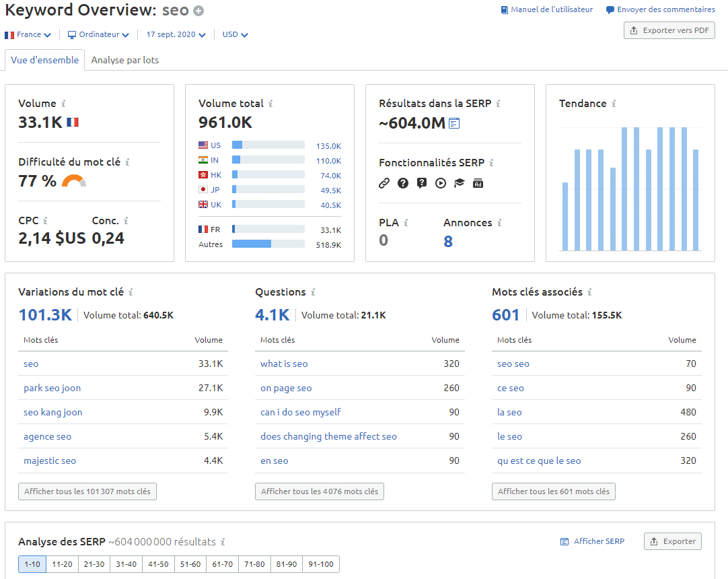Click Afficher tous les 4 076 mots clés
The width and height of the screenshot is (728, 579).
point(320,491)
